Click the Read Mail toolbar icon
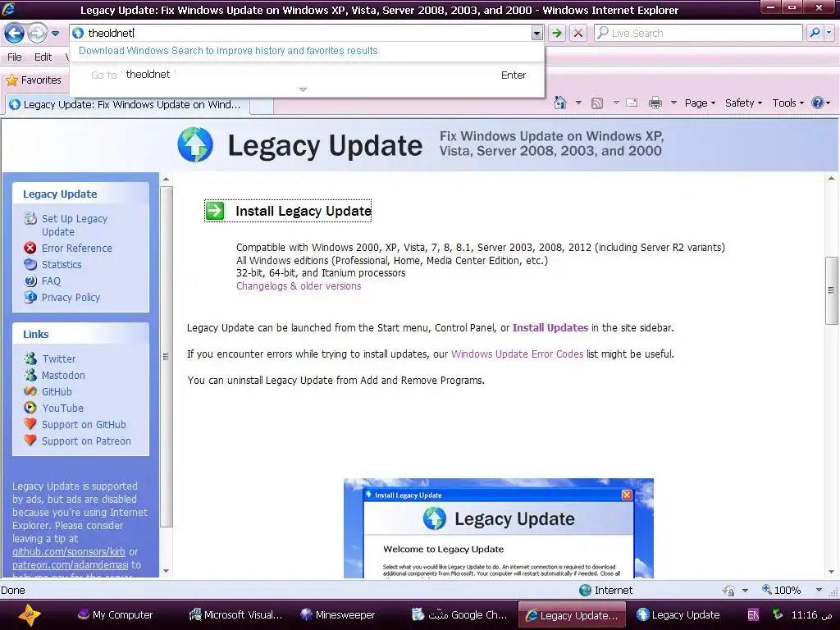The height and width of the screenshot is (630, 840). [x=632, y=103]
